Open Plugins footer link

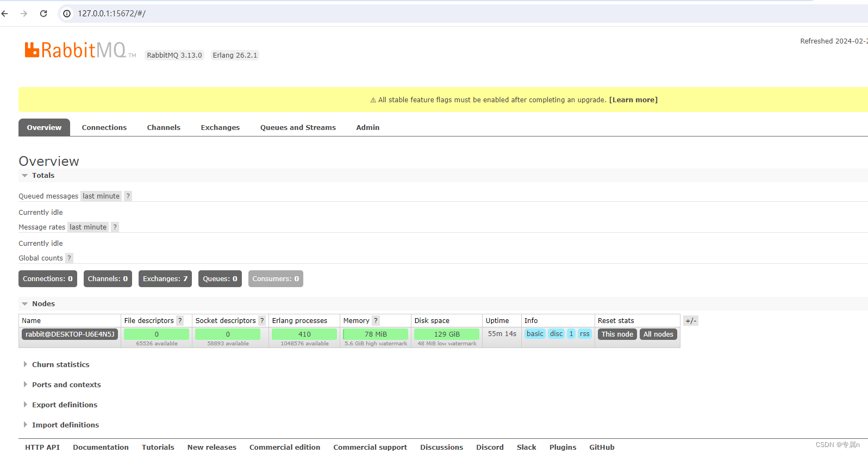tap(563, 448)
